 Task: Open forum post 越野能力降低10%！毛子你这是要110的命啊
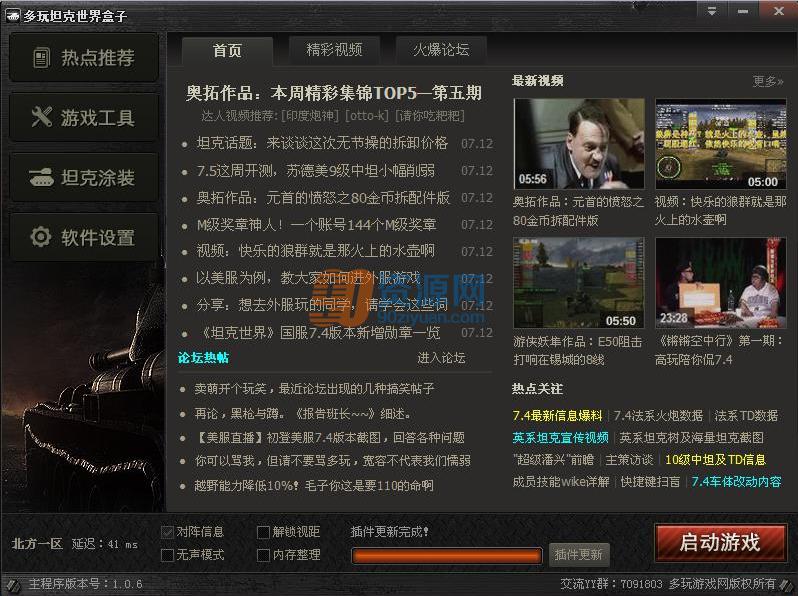pyautogui.click(x=314, y=486)
